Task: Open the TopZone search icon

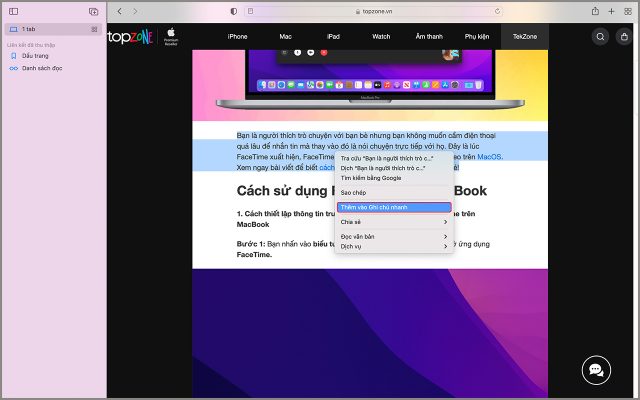Action: pos(600,36)
